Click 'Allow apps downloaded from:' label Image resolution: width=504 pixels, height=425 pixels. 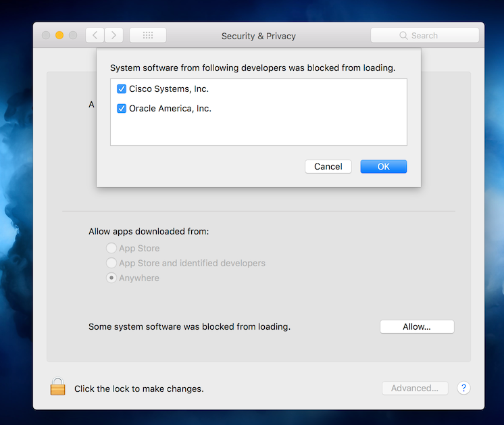tap(149, 232)
